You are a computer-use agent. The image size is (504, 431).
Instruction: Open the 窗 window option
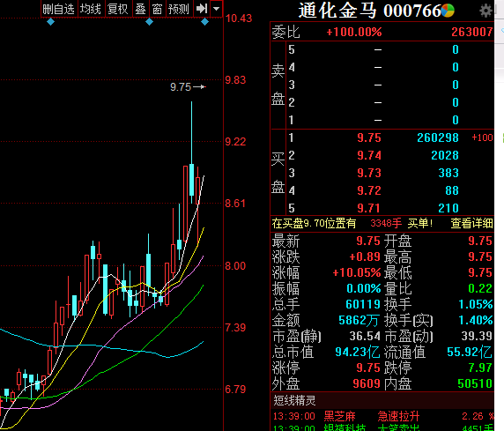[157, 9]
